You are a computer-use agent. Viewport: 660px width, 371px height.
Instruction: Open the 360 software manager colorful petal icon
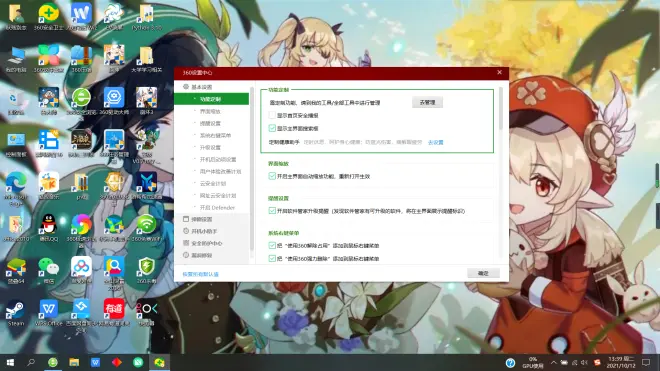pyautogui.click(x=49, y=59)
